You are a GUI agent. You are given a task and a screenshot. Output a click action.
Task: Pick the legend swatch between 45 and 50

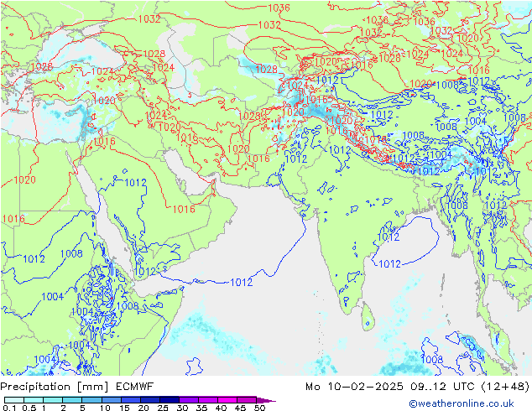click(x=247, y=400)
